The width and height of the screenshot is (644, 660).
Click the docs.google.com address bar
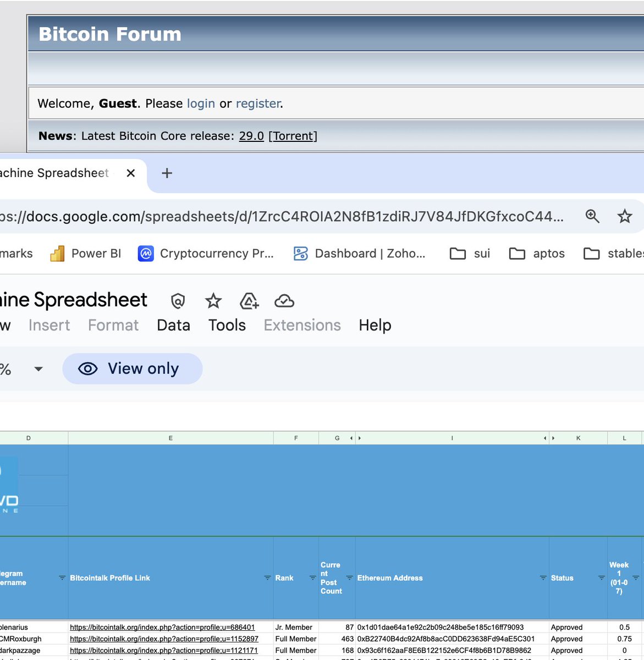pos(280,216)
